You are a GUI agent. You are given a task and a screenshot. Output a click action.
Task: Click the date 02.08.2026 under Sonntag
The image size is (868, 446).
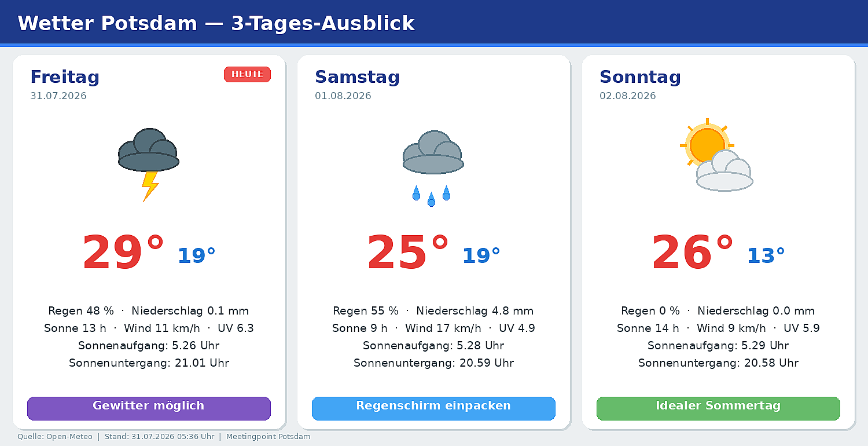(628, 96)
